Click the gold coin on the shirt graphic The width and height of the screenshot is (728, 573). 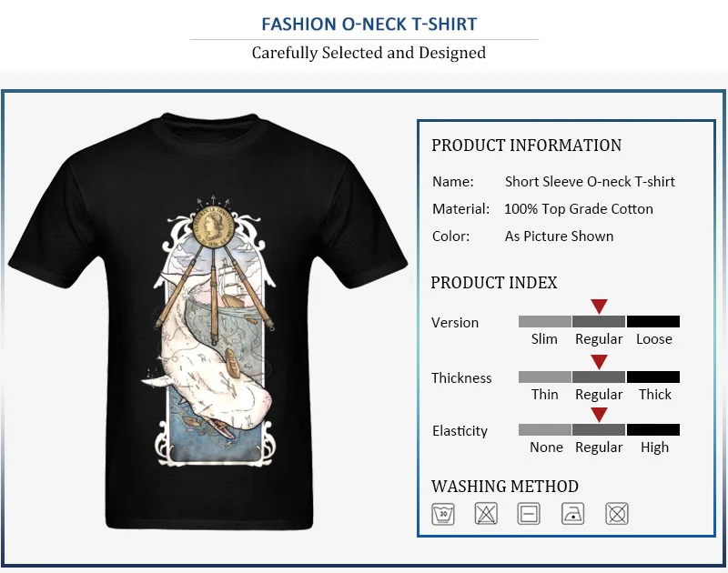pos(213,227)
